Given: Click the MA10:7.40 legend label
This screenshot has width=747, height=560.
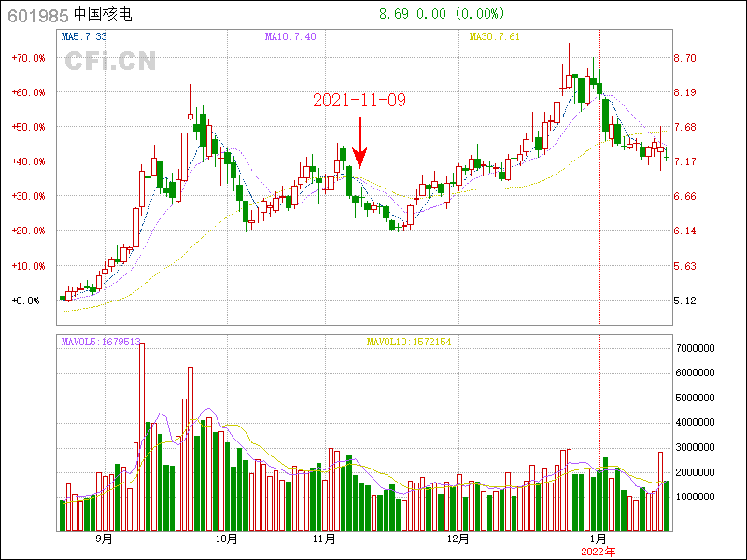Looking at the screenshot, I should click(290, 36).
